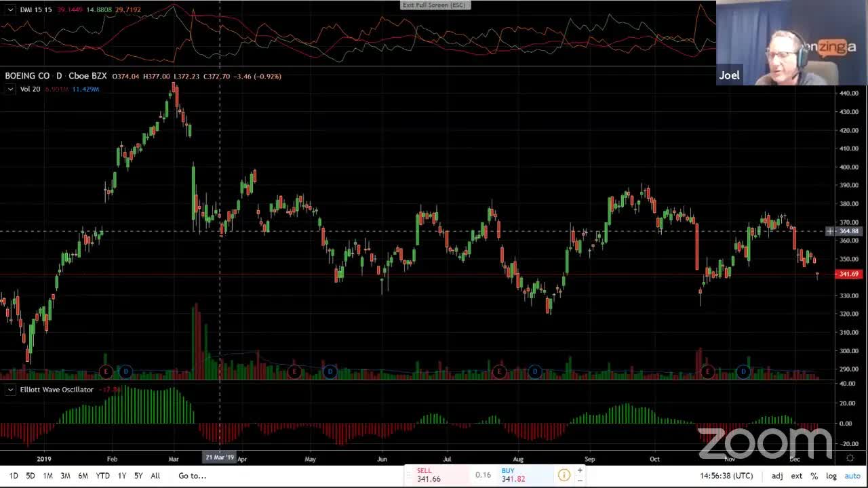Screen dimensions: 868x488
Task: Click the DMI 15 15 label
Action: [x=36, y=10]
